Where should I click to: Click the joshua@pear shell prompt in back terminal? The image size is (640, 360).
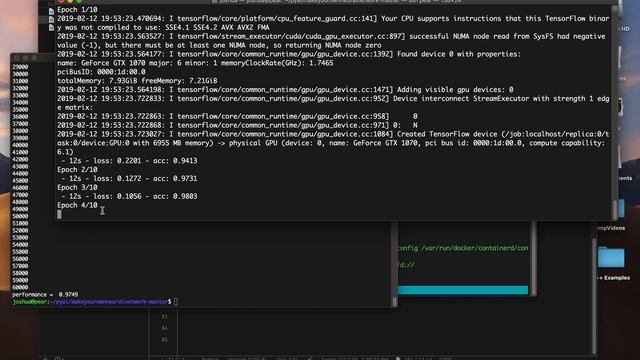92,302
